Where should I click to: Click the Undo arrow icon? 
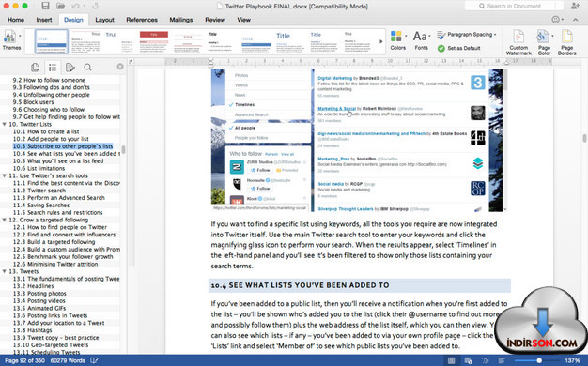75,6
